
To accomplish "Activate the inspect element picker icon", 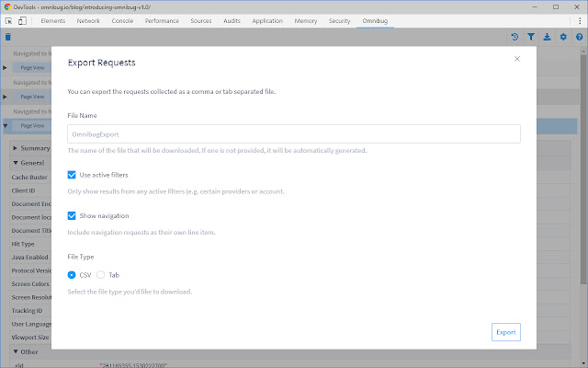I will (x=8, y=21).
